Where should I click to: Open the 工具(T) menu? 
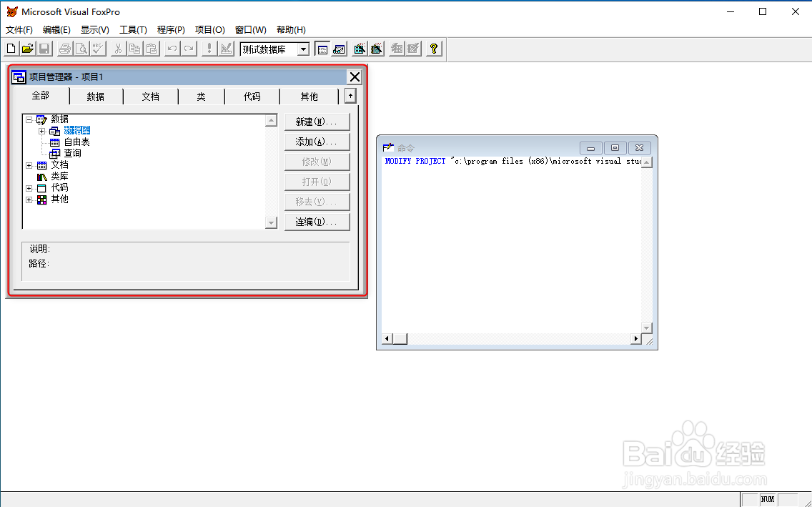[x=133, y=30]
